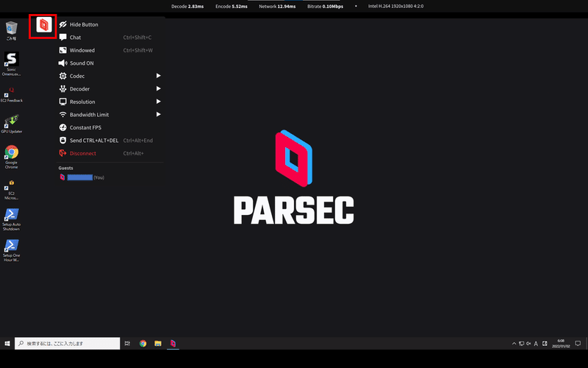Viewport: 588px width, 368px height.
Task: Click the Resolution monitor icon
Action: 63,102
